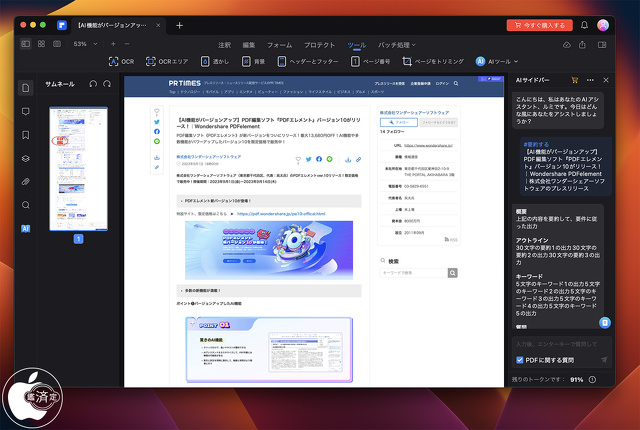The width and height of the screenshot is (640, 430).
Task: Rotate thumbnails counterclockwise
Action: (x=93, y=84)
